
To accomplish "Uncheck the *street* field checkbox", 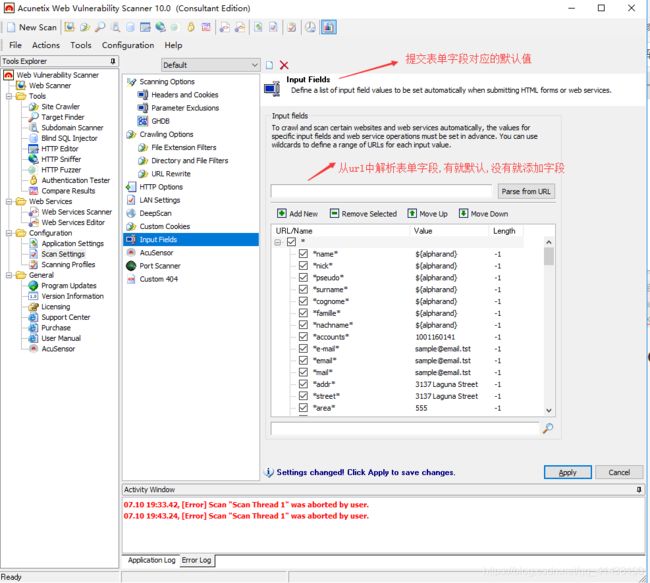I will pyautogui.click(x=303, y=396).
